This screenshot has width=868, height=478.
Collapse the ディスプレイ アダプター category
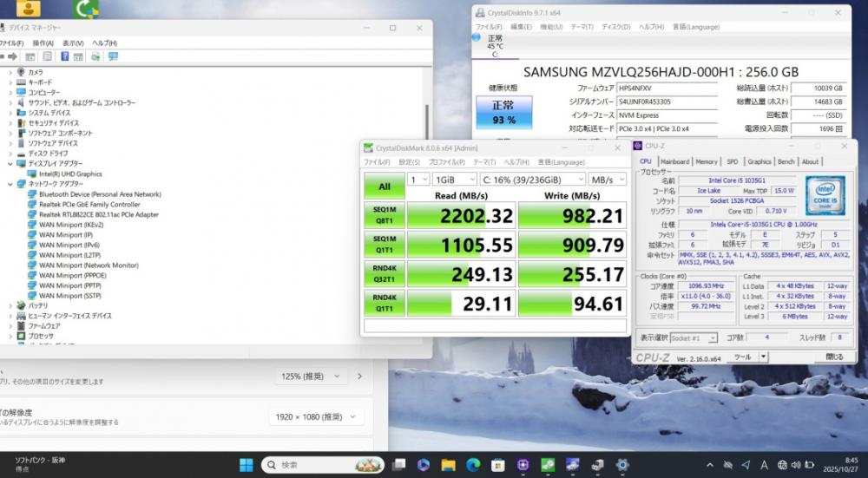[x=10, y=163]
